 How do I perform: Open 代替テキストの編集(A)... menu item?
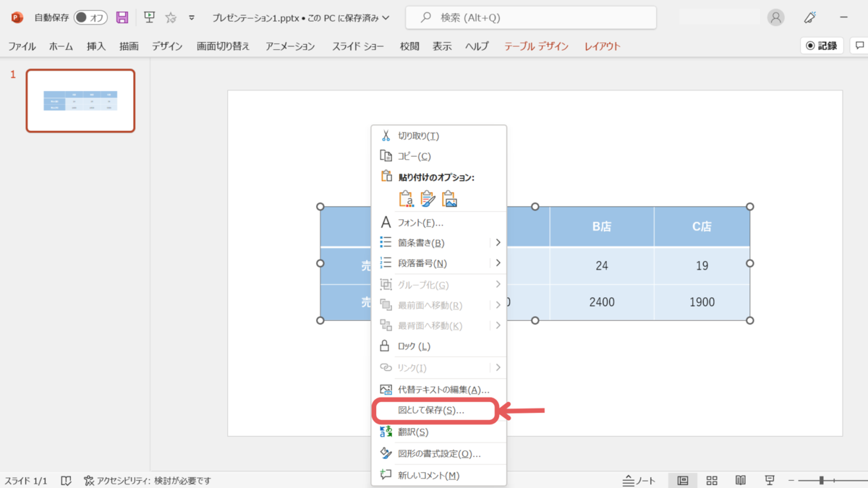coord(439,390)
